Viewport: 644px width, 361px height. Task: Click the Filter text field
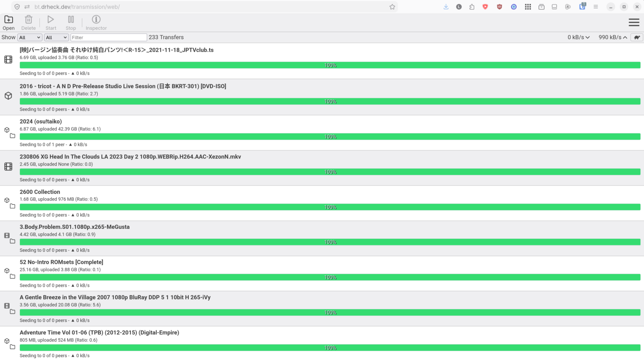click(109, 37)
